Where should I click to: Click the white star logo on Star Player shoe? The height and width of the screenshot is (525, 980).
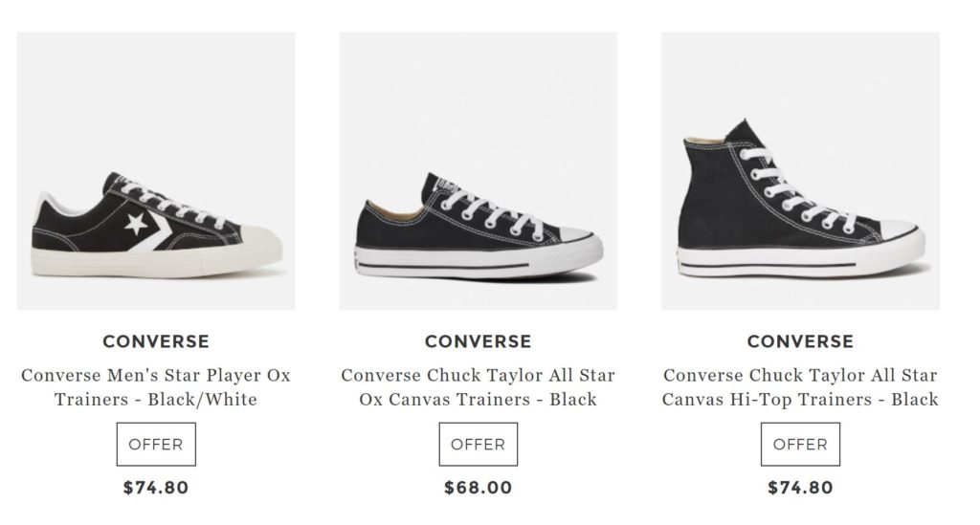136,227
